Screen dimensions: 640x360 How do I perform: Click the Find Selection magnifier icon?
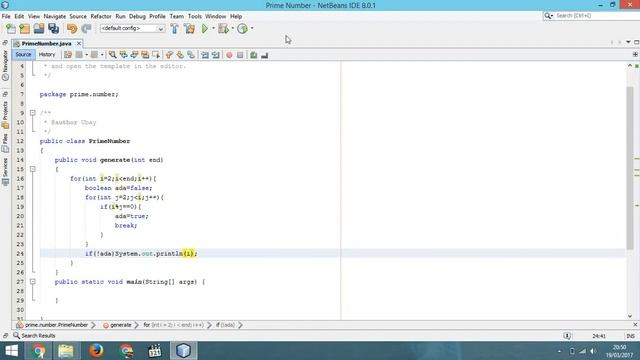coord(112,55)
